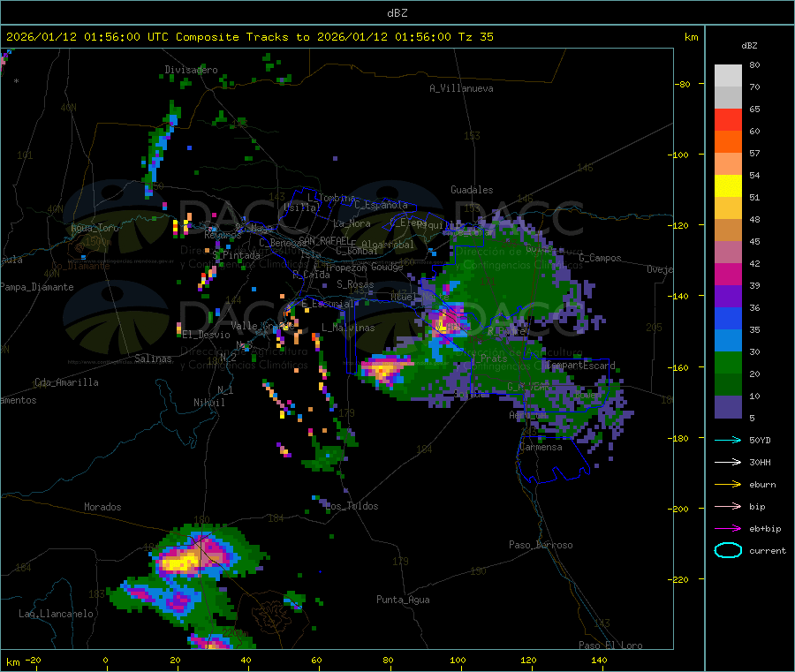
Task: Click the 'S_Pintada' map label
Action: pyautogui.click(x=236, y=255)
